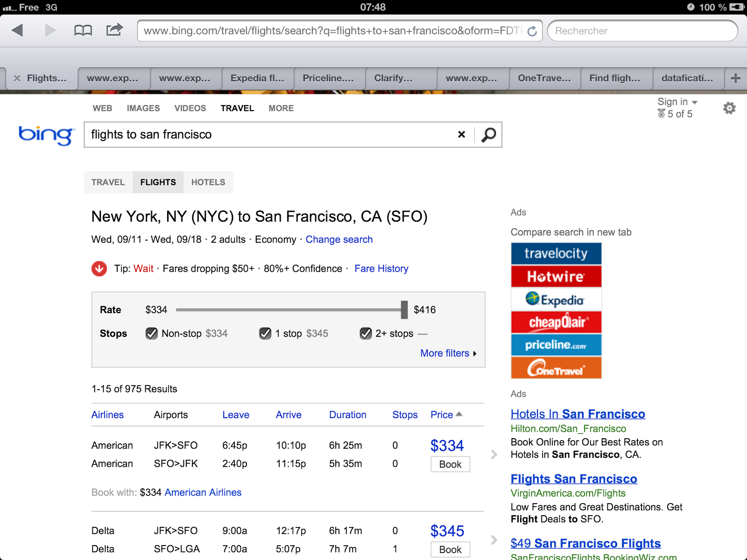Uncheck the Non-stop checkbox
Image resolution: width=747 pixels, height=560 pixels.
pos(151,333)
